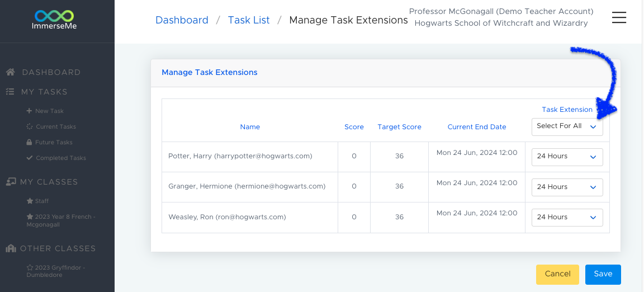
Task: Click the Other Classes school icon
Action: coord(11,248)
